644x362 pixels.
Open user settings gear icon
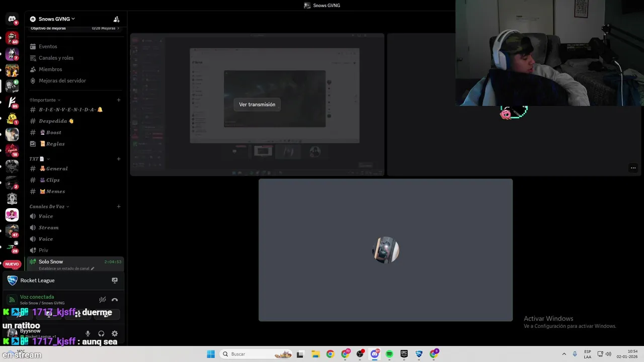tap(115, 333)
